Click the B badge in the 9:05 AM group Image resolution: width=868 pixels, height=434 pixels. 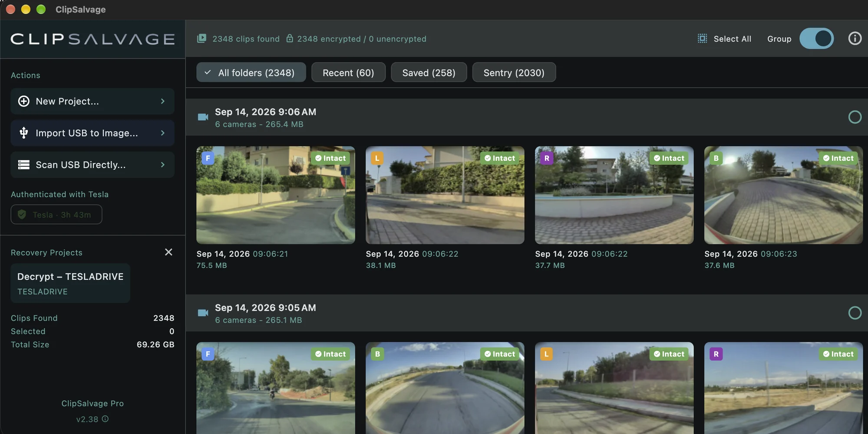pyautogui.click(x=377, y=354)
